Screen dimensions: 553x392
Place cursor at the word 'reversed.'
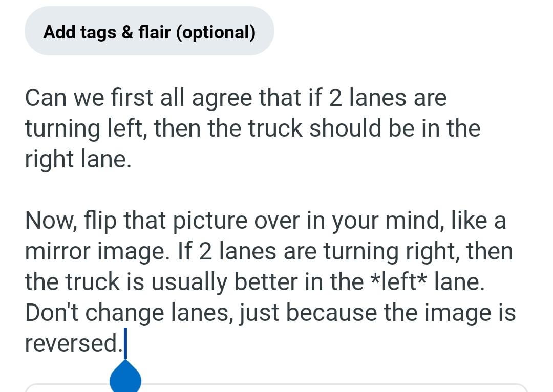(x=73, y=343)
